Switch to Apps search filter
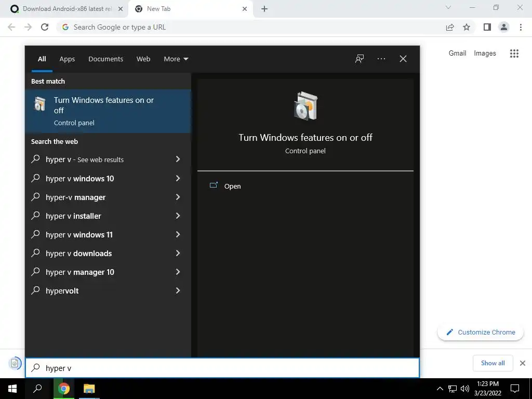 67,59
